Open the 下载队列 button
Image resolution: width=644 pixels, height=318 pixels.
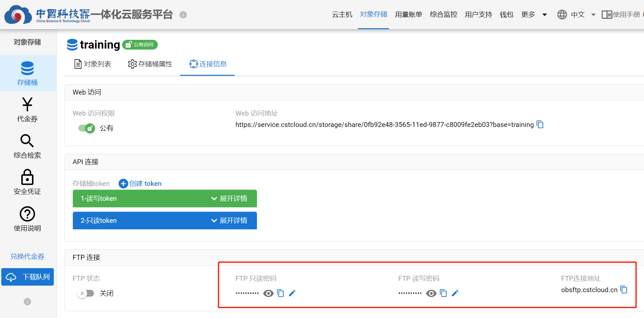28,277
